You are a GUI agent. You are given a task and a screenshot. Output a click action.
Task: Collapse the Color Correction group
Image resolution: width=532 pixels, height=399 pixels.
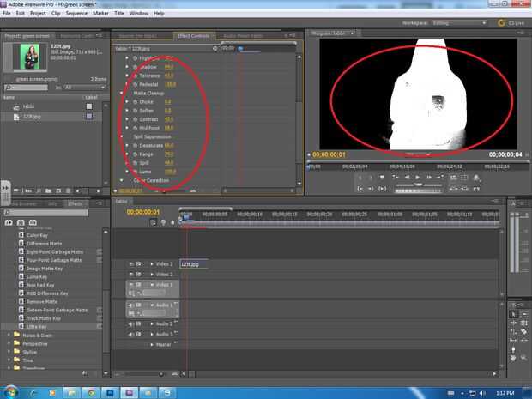[x=122, y=180]
